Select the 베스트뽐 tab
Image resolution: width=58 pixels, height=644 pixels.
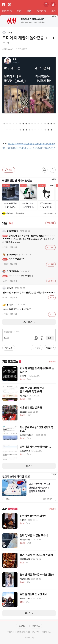pos(7,11)
